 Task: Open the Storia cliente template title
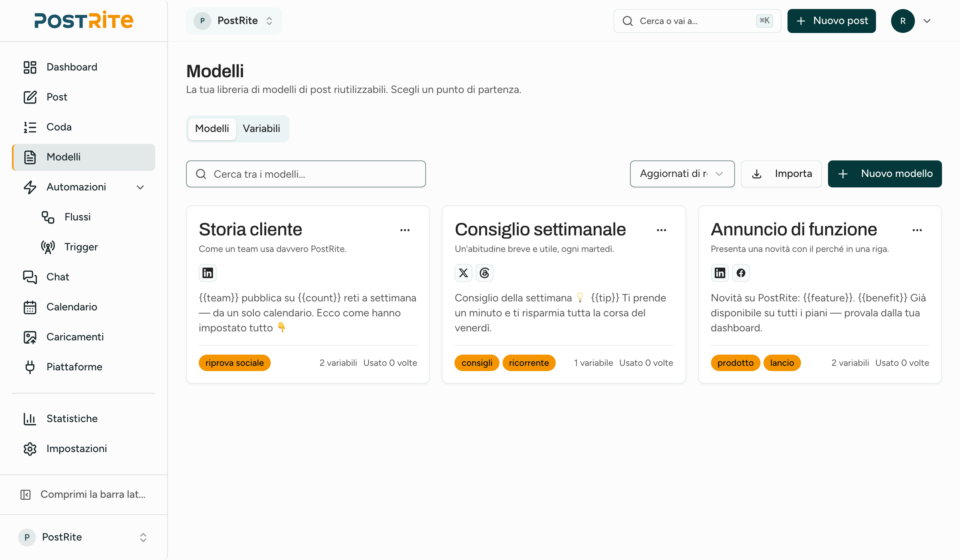tap(250, 229)
